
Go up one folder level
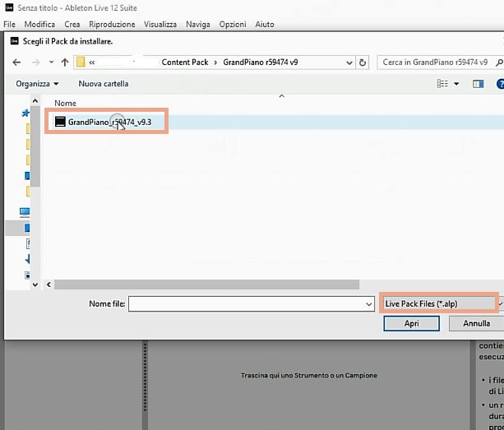(65, 62)
